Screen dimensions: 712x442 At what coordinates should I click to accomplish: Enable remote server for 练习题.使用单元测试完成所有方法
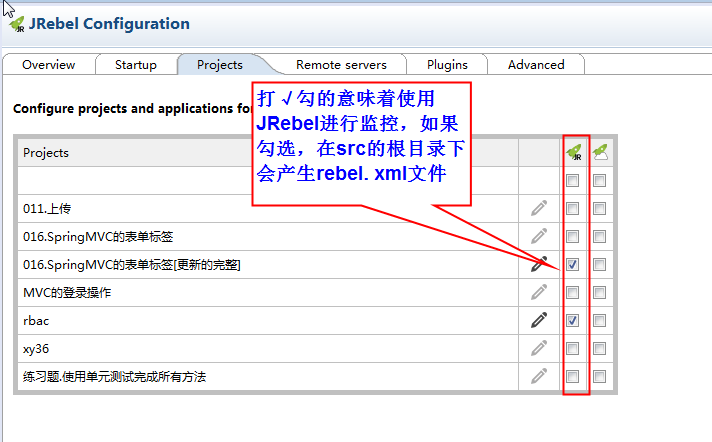pyautogui.click(x=599, y=376)
